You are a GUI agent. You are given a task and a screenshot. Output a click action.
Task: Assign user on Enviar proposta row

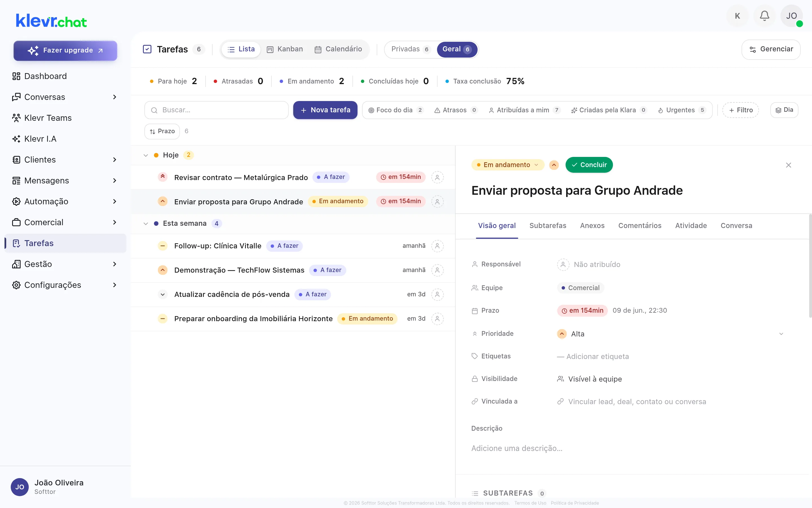(x=437, y=202)
